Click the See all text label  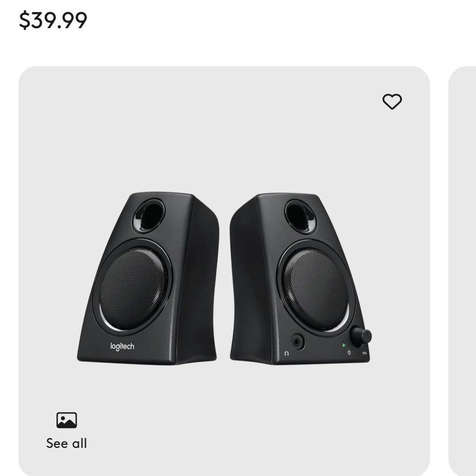67,443
